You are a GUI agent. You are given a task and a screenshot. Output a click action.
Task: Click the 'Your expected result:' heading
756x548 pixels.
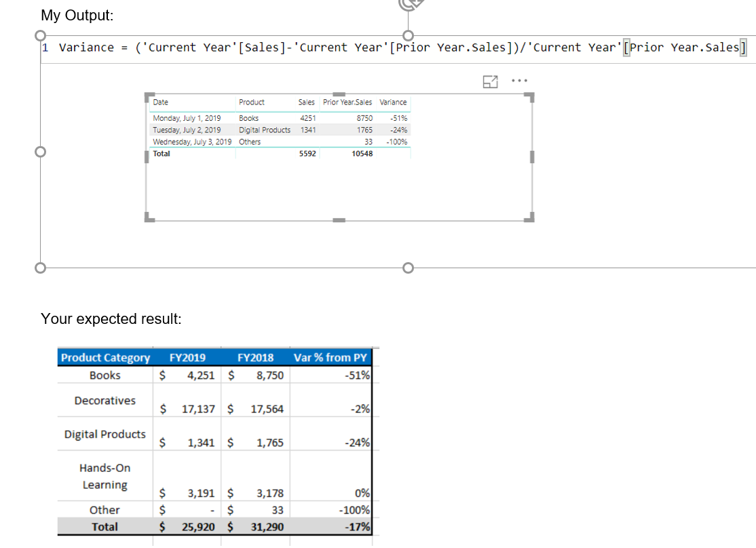(111, 319)
